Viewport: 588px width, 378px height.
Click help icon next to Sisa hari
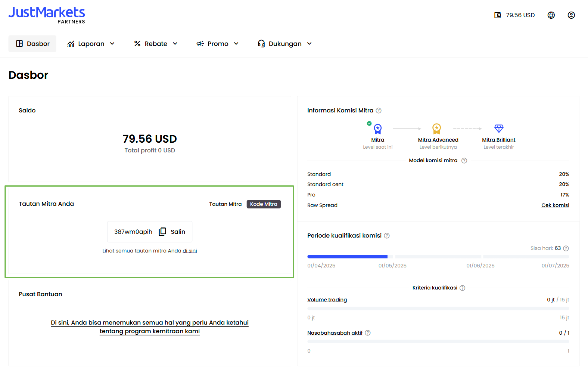(x=566, y=248)
